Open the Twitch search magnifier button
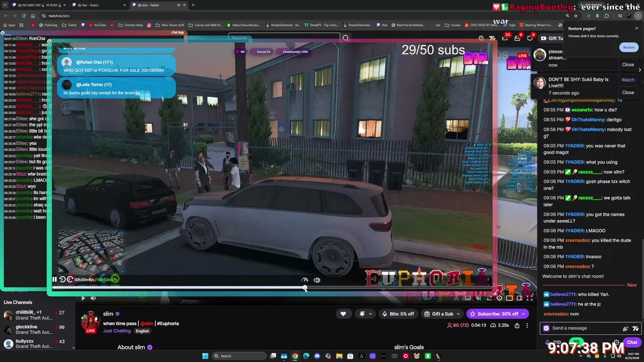Viewport: 644px width, 362px height. 346,38
